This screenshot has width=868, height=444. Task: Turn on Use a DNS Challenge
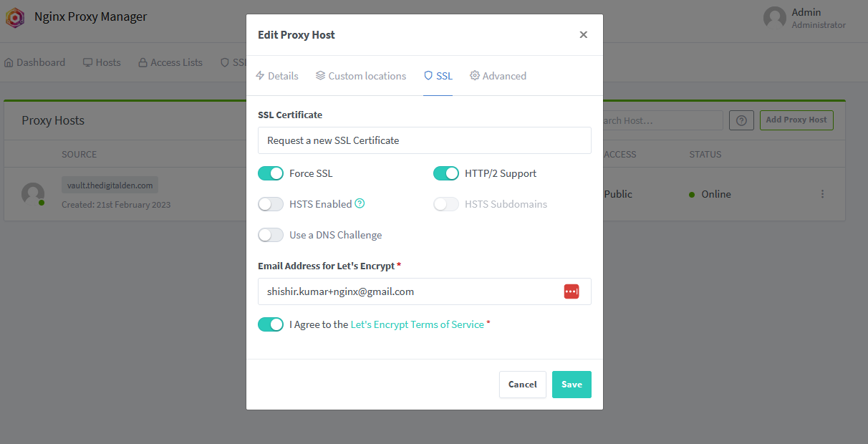pyautogui.click(x=271, y=234)
